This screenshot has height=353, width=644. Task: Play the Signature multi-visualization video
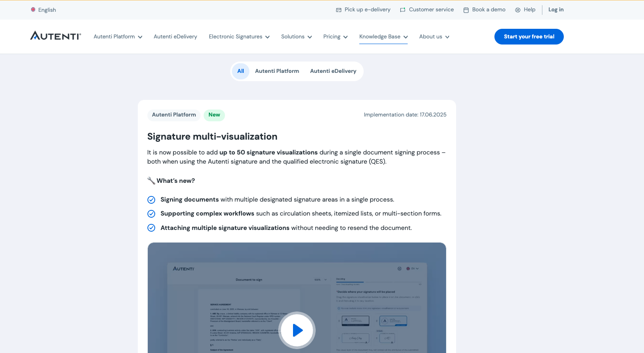[297, 330]
